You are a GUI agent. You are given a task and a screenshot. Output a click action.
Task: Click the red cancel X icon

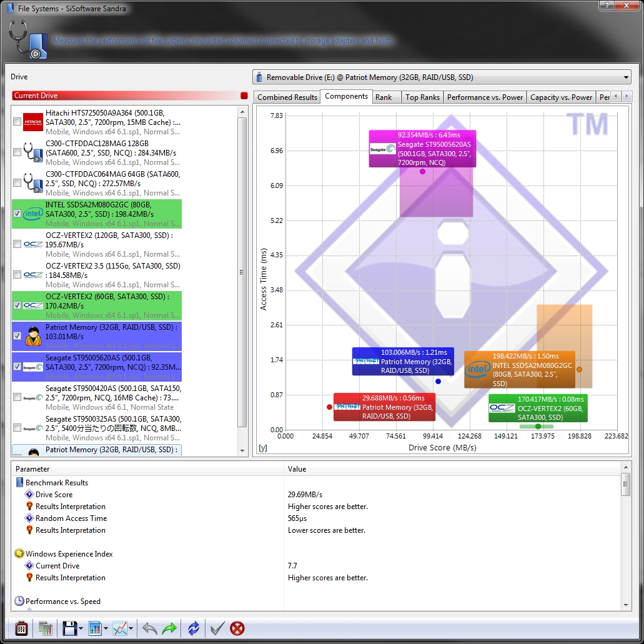pyautogui.click(x=237, y=628)
